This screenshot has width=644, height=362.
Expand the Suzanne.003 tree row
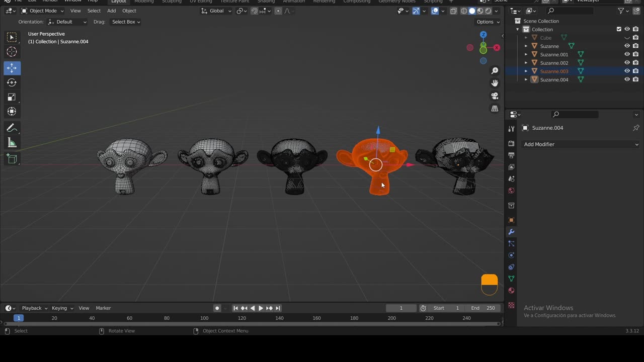pyautogui.click(x=526, y=71)
